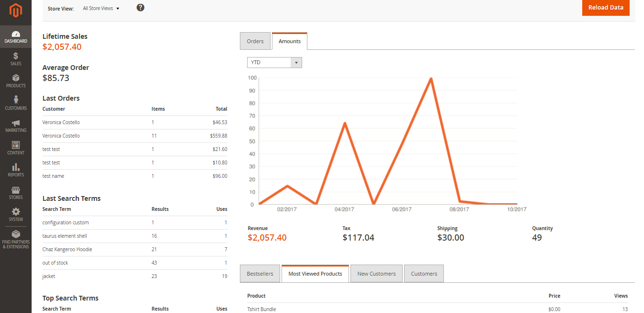Open the Customers sidebar icon
The width and height of the screenshot is (644, 313).
[x=16, y=100]
